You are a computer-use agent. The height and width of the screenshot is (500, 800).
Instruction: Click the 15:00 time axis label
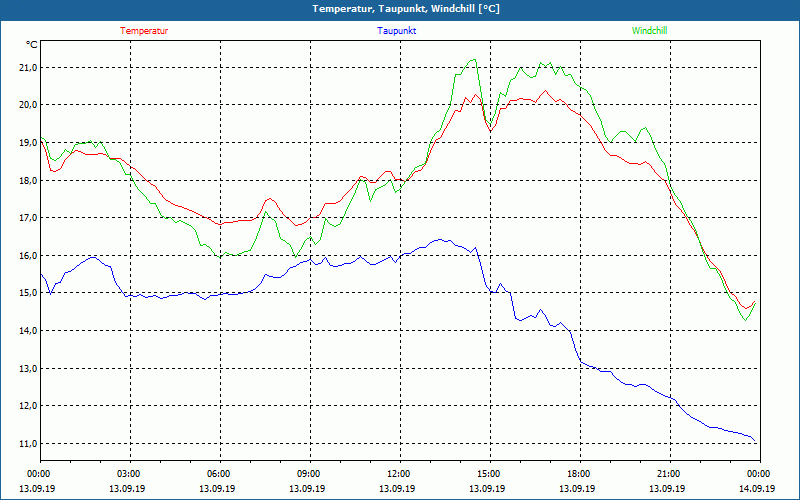pos(490,474)
